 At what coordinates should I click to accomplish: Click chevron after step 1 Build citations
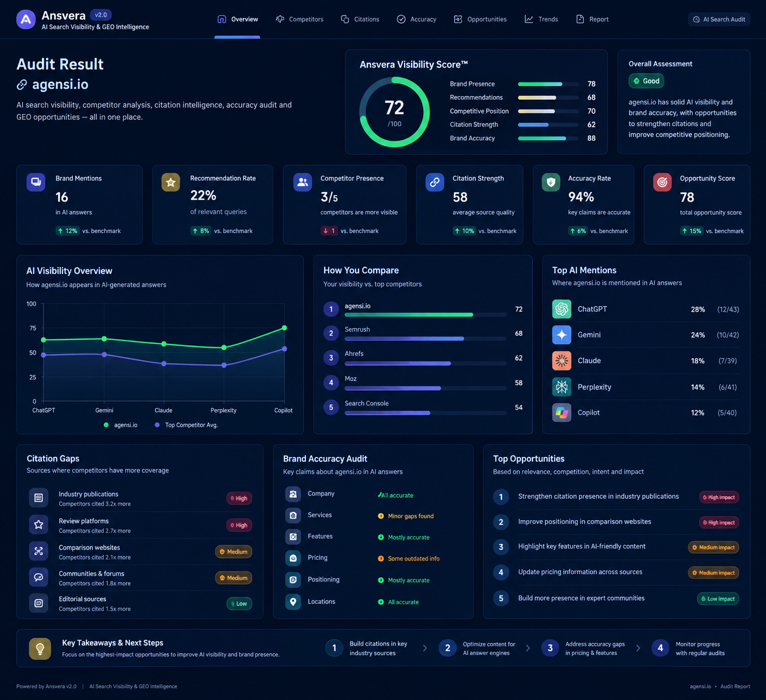point(425,648)
